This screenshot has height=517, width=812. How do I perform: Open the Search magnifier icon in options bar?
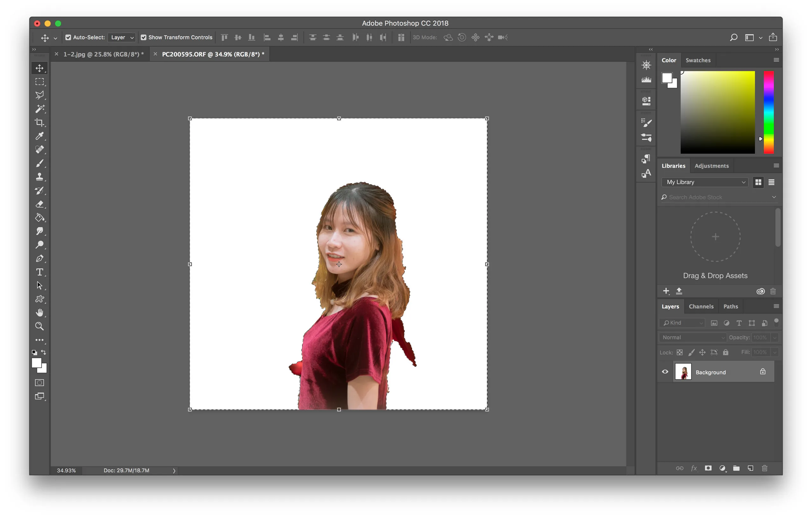733,37
